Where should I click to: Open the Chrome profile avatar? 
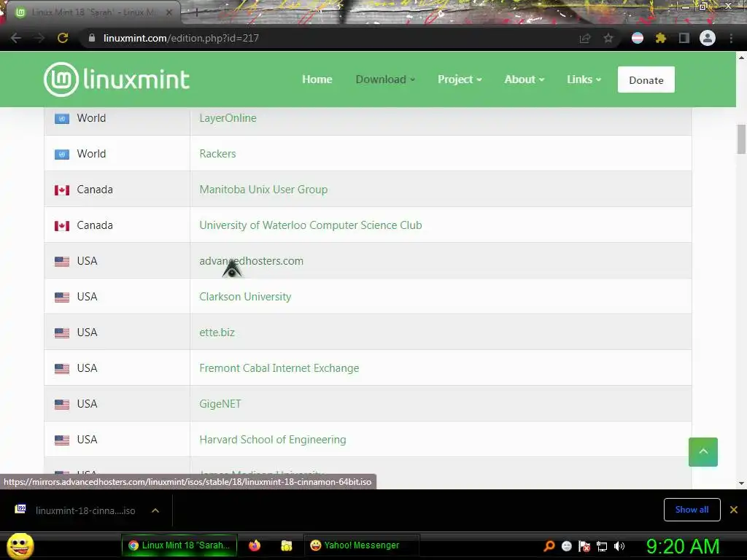click(x=708, y=38)
